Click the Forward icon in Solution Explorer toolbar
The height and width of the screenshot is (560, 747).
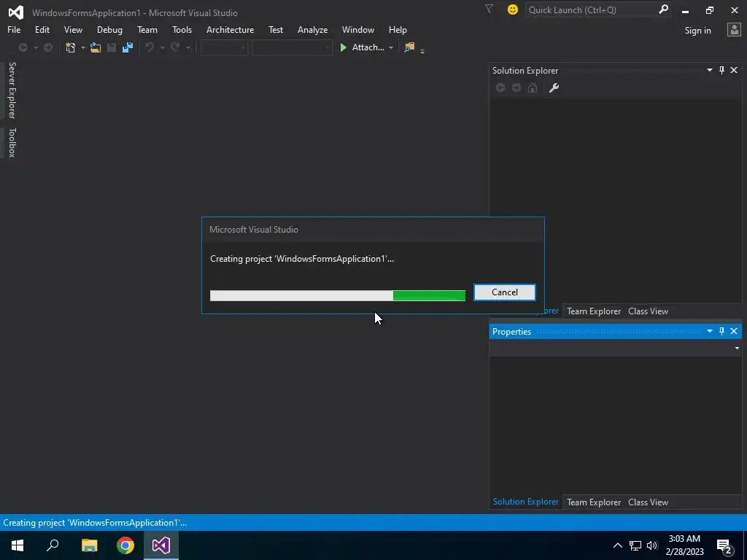pyautogui.click(x=516, y=87)
